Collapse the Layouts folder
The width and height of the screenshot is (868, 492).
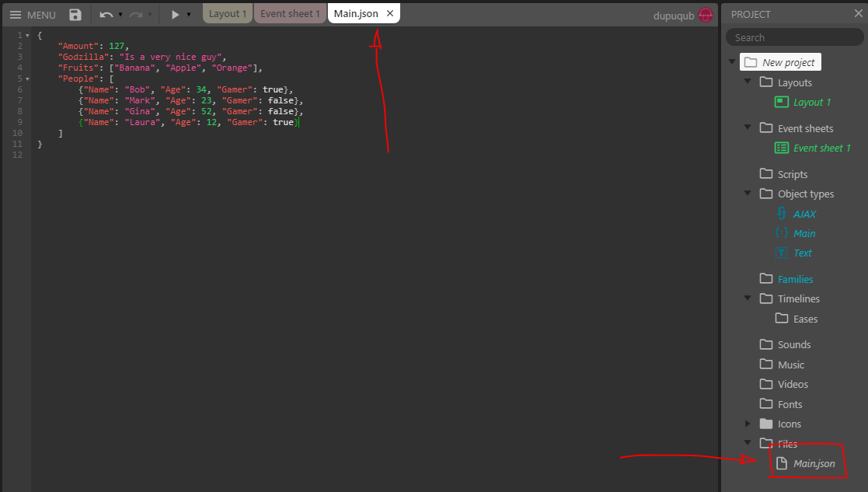[748, 82]
